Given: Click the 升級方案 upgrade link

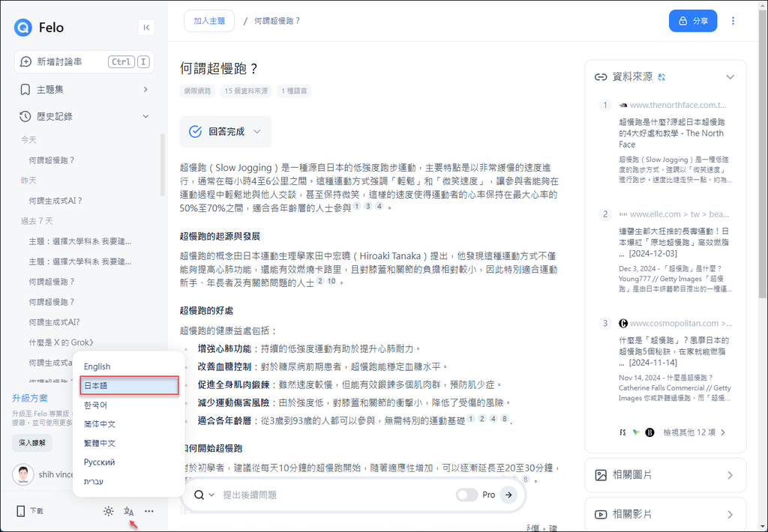Looking at the screenshot, I should pos(30,399).
